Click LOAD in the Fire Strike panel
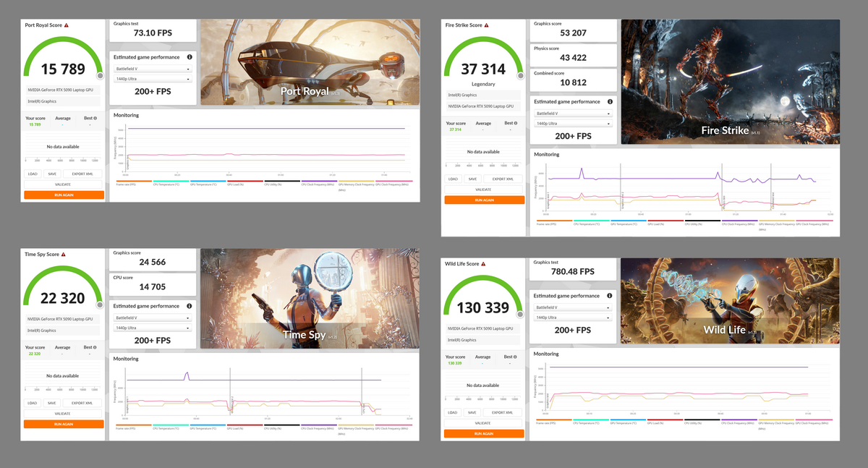868x468 pixels. [453, 179]
